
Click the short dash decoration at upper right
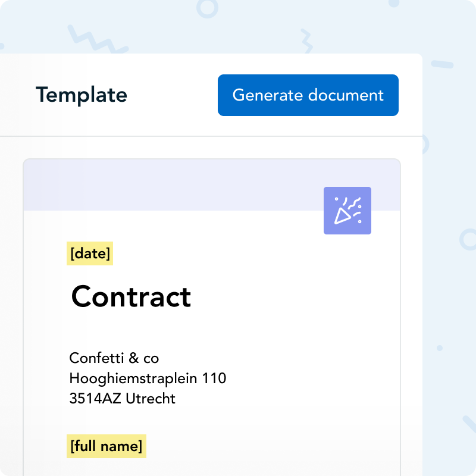(x=441, y=64)
